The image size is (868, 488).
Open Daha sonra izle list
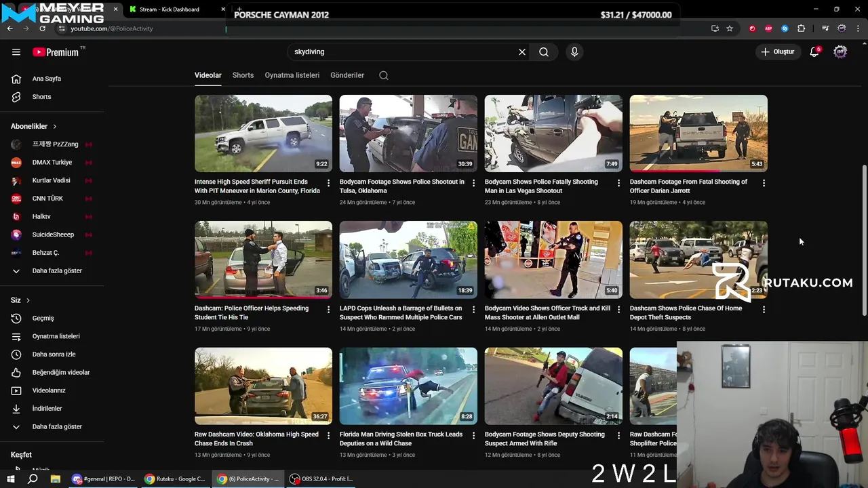[x=53, y=354]
